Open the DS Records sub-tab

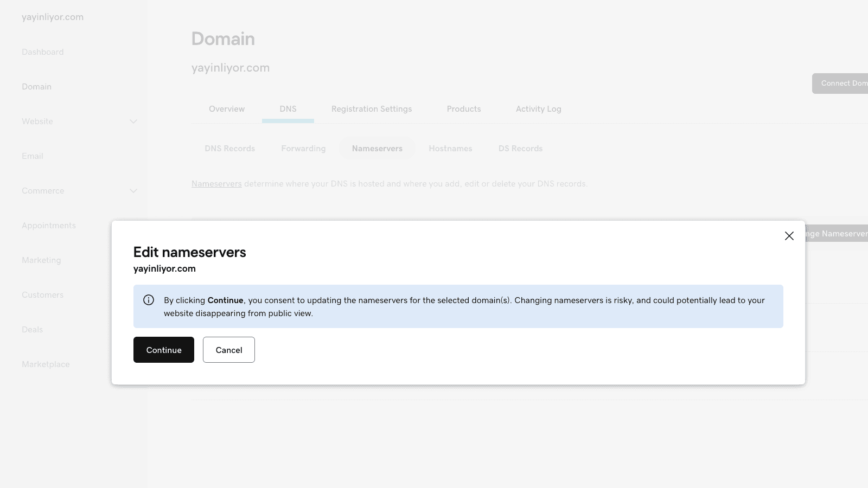click(x=520, y=149)
